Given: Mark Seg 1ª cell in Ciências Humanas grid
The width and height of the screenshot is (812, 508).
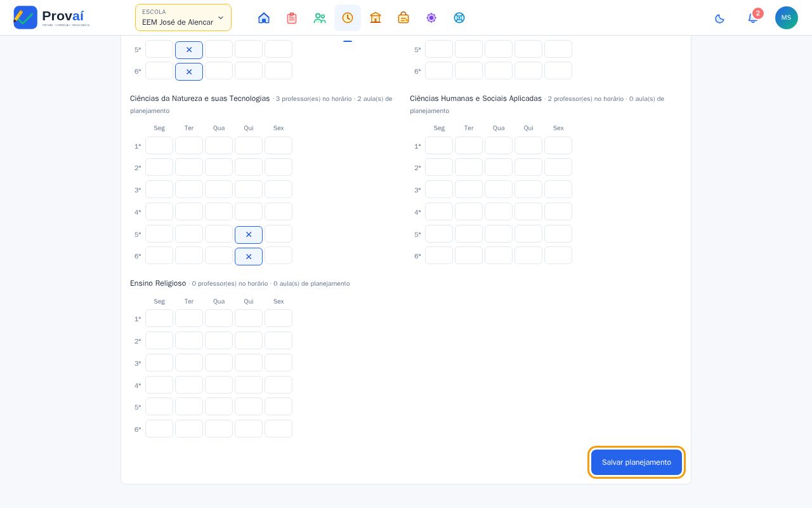Looking at the screenshot, I should (x=439, y=145).
